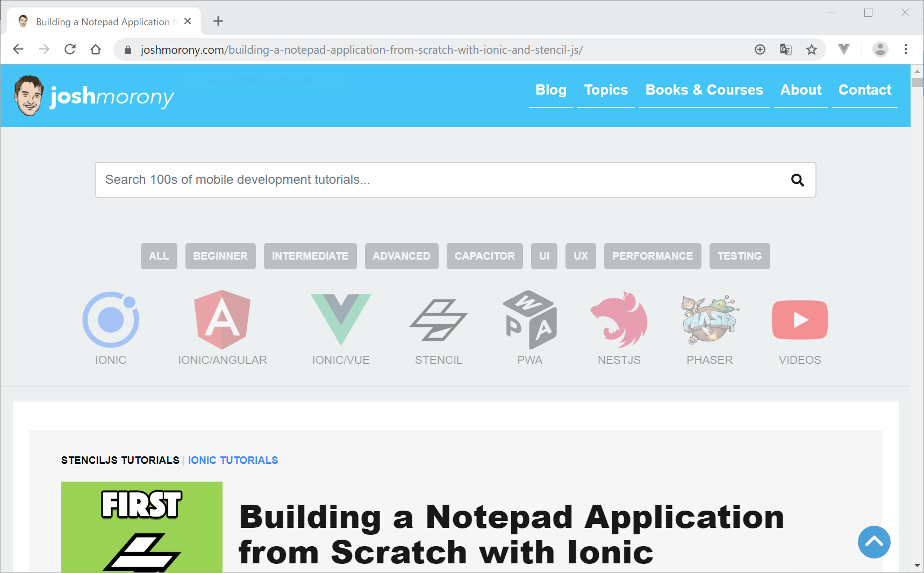
Task: Go to Books & Courses menu
Action: point(704,90)
